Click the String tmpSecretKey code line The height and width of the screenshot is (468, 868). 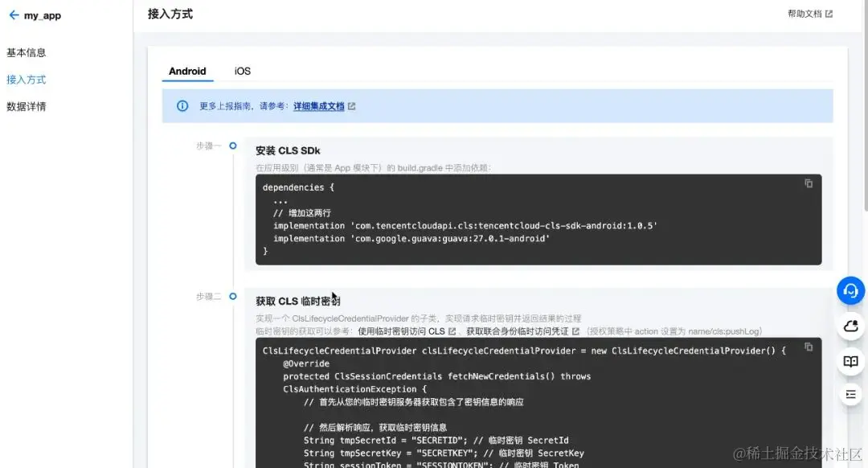tap(444, 454)
